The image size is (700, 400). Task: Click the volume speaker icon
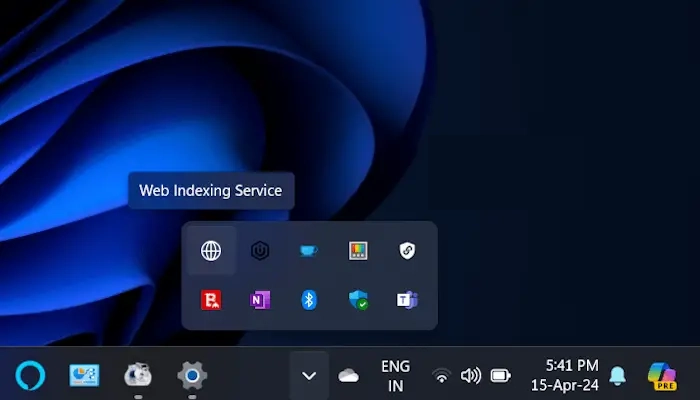click(471, 375)
